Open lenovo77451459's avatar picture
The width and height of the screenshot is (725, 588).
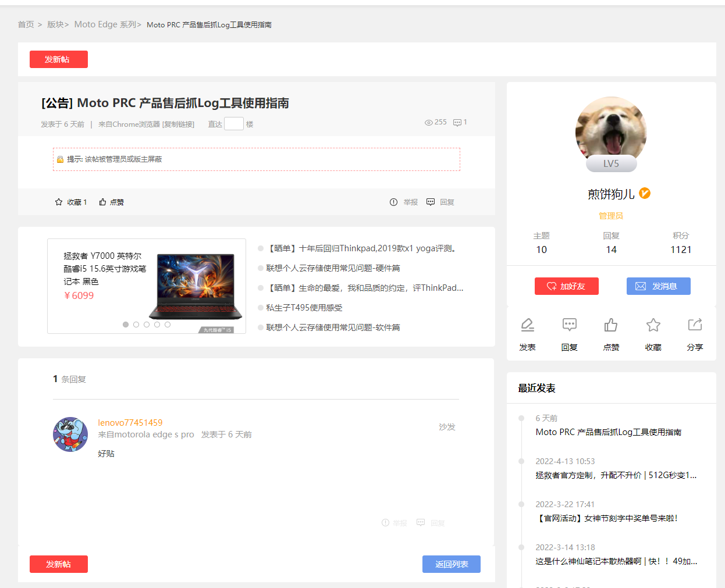pos(70,434)
